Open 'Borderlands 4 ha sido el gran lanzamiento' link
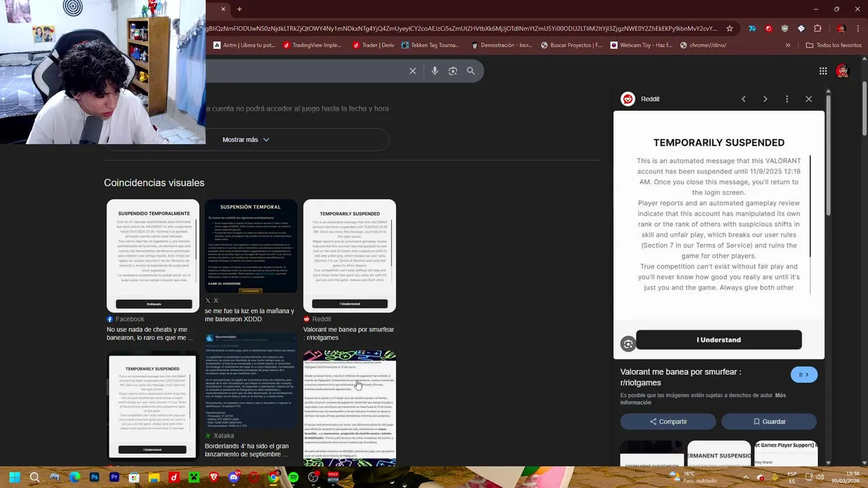The width and height of the screenshot is (868, 488). point(247,450)
